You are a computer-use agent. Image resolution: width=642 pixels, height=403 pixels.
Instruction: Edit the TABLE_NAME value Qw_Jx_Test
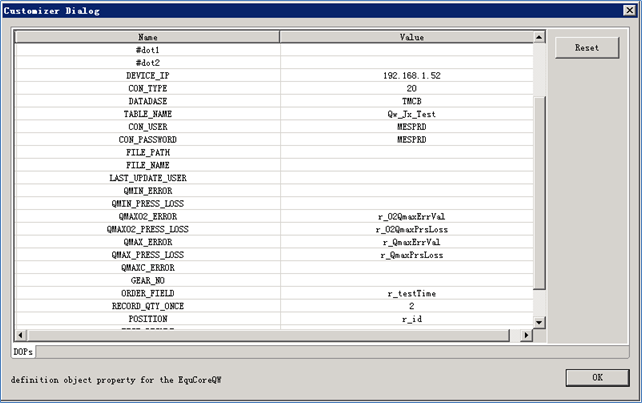(411, 115)
